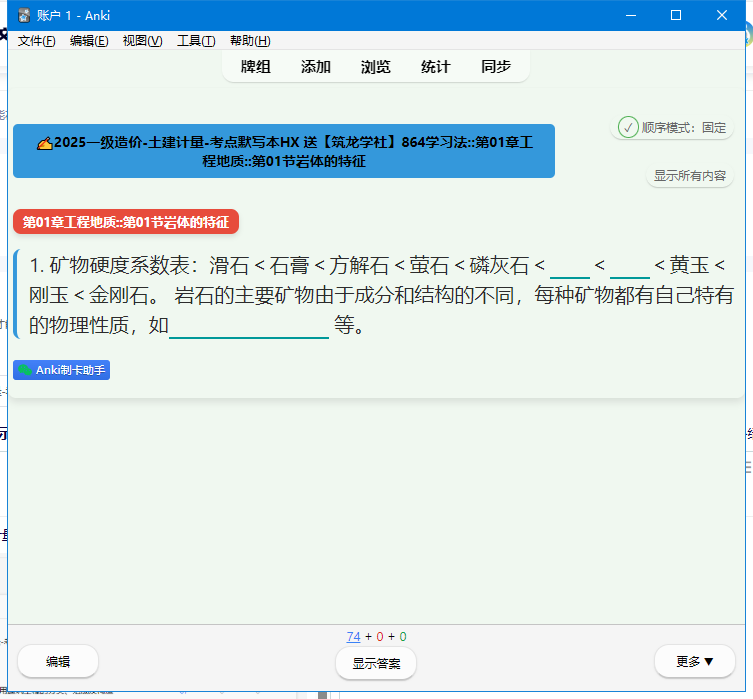Open the 帮助(H) menu

(x=250, y=41)
